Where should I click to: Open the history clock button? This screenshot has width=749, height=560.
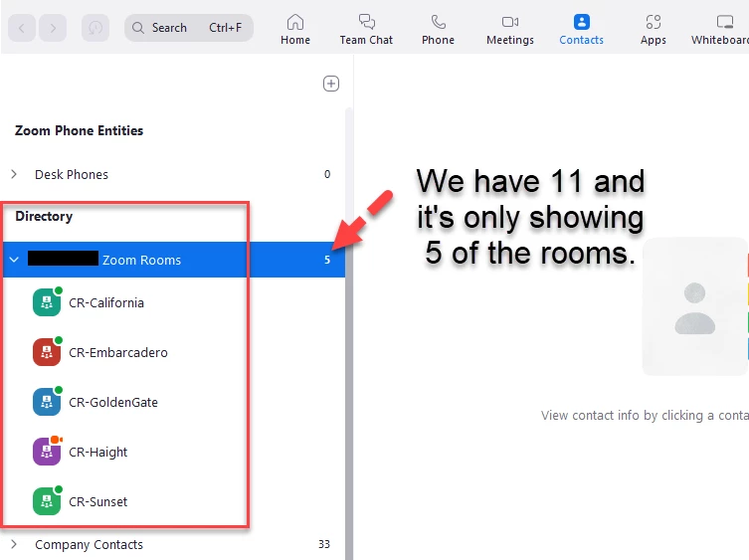(95, 28)
